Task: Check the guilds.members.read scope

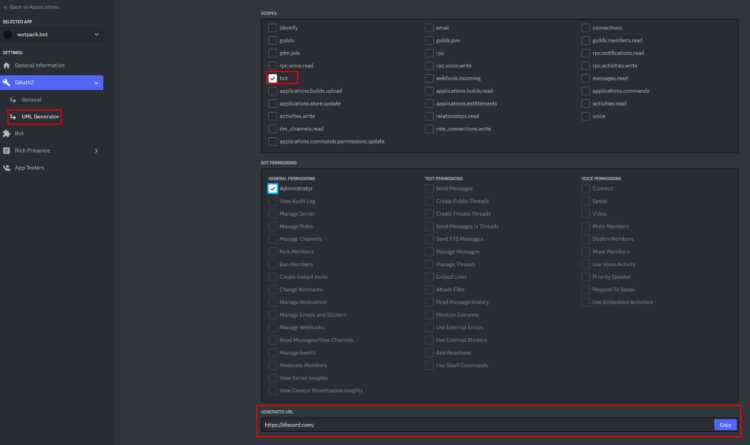Action: tap(585, 40)
